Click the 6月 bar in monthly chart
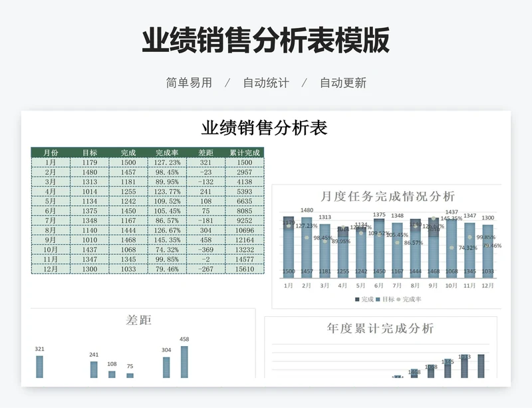This screenshot has width=532, height=408. coord(379,248)
